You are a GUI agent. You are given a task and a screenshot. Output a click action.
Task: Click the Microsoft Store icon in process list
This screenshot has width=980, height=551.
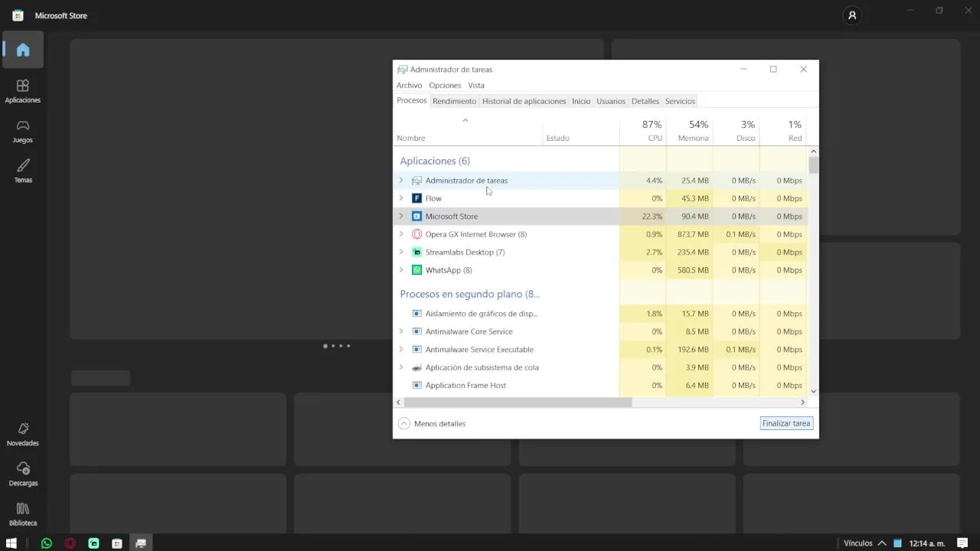[x=416, y=217]
